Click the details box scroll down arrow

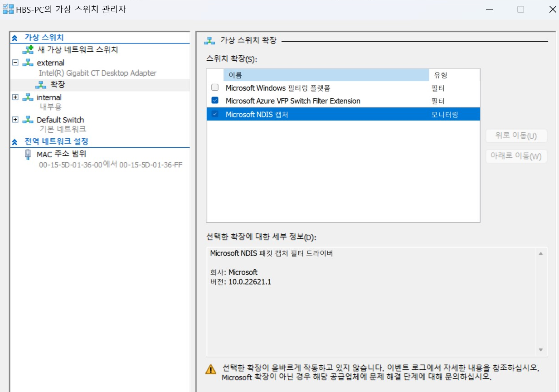point(540,350)
